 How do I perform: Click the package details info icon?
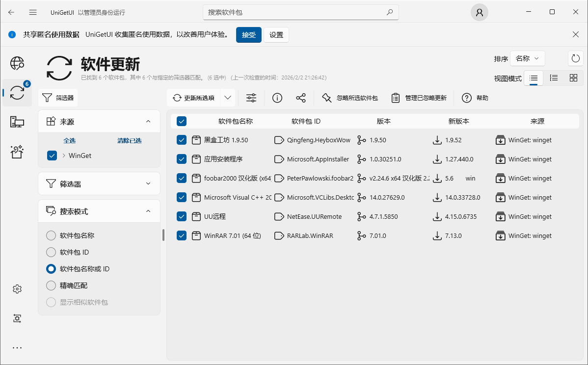pos(277,98)
